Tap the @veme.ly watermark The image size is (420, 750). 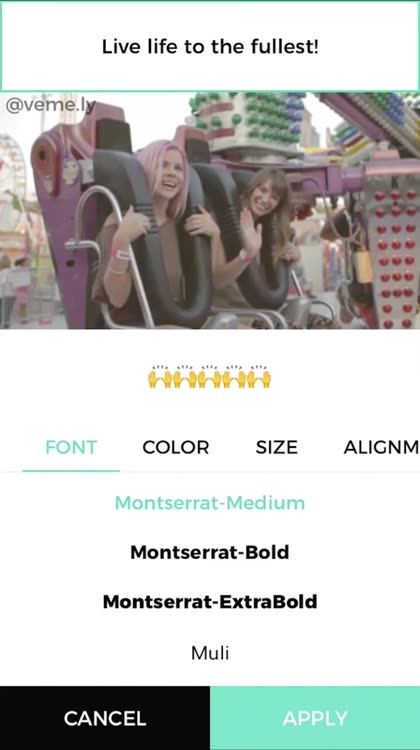point(51,105)
